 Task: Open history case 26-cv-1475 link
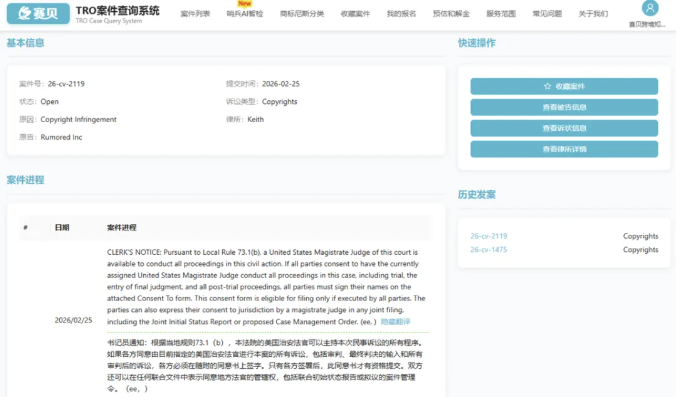[489, 250]
